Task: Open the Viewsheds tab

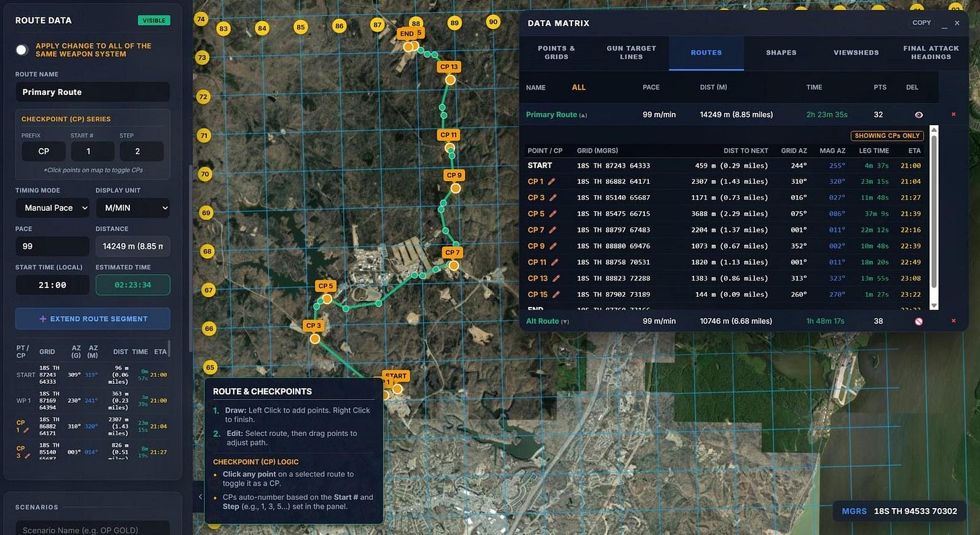Action: (x=856, y=52)
